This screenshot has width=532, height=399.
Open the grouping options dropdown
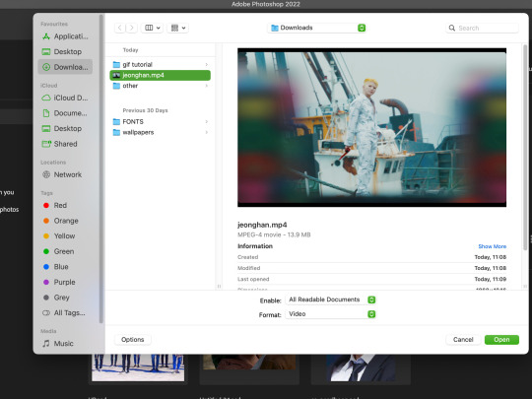click(x=178, y=28)
